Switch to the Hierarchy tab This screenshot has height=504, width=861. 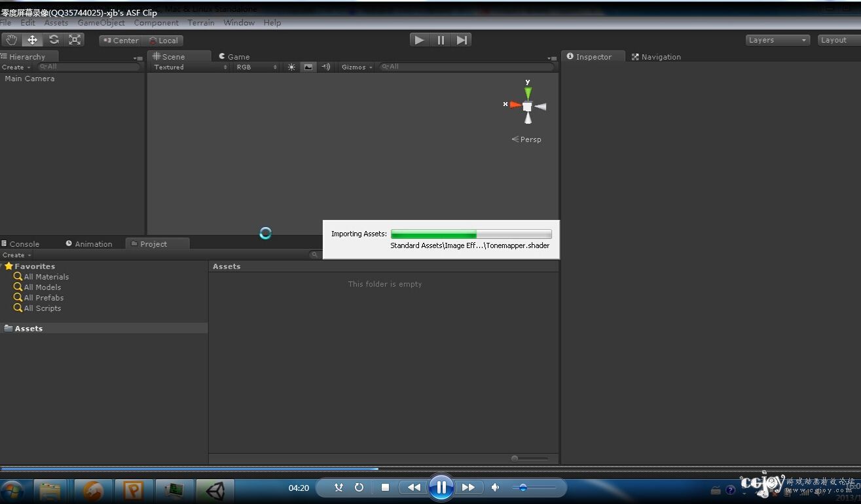(x=29, y=57)
